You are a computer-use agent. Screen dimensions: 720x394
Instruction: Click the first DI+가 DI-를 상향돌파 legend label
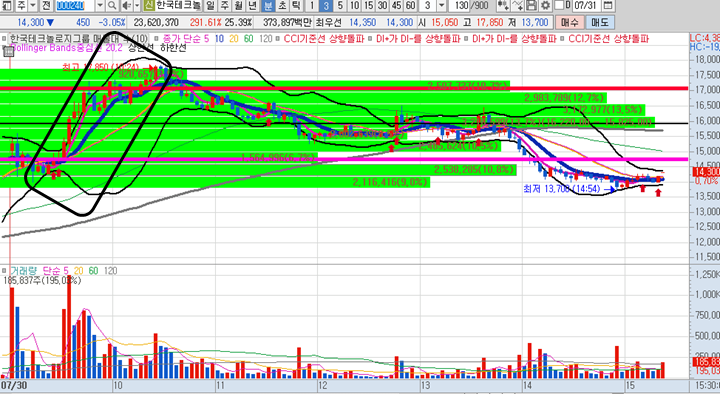(418, 39)
